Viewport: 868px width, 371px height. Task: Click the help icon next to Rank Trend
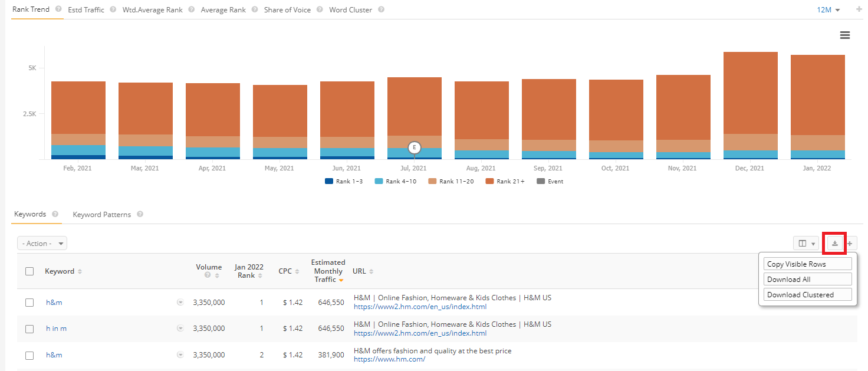point(58,9)
